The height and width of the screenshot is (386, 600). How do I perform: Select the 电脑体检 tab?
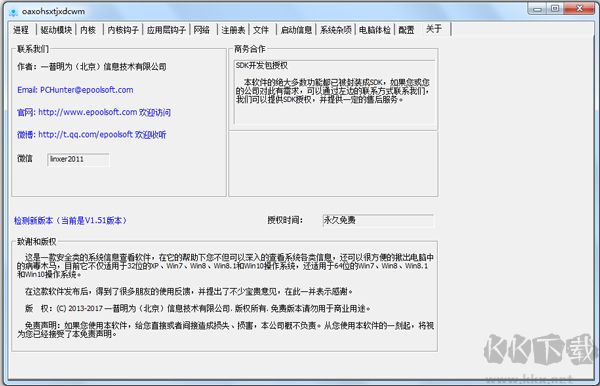(x=375, y=30)
